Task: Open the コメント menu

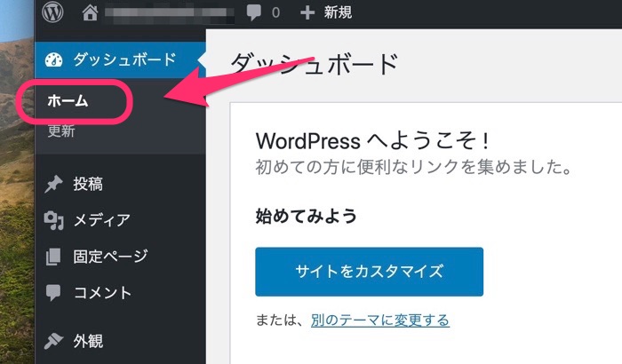Action: tap(102, 293)
